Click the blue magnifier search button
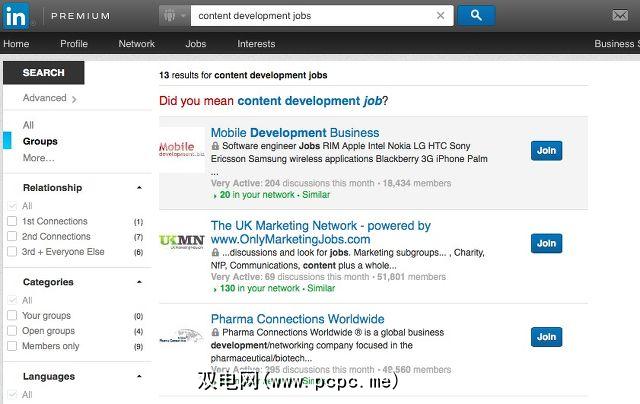The image size is (640, 404). pyautogui.click(x=476, y=15)
